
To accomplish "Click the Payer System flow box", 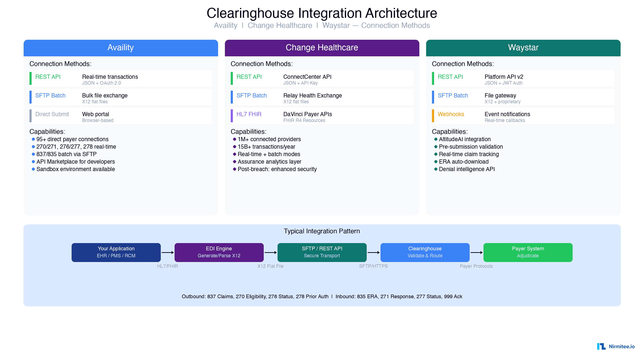I will (528, 252).
